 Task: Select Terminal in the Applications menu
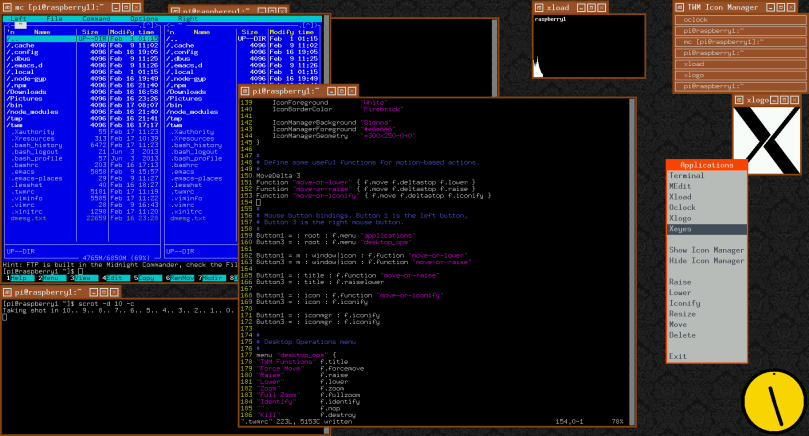pos(706,175)
